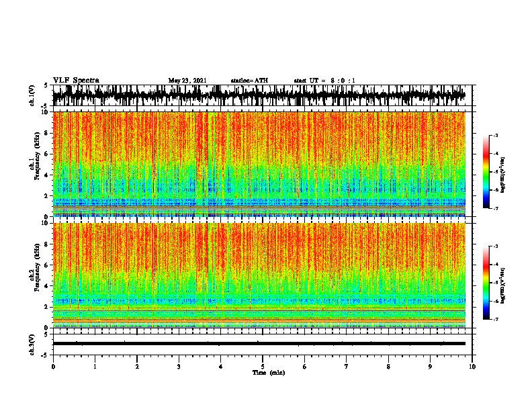Click the "-7" label on ch.2 color bar

496,320
